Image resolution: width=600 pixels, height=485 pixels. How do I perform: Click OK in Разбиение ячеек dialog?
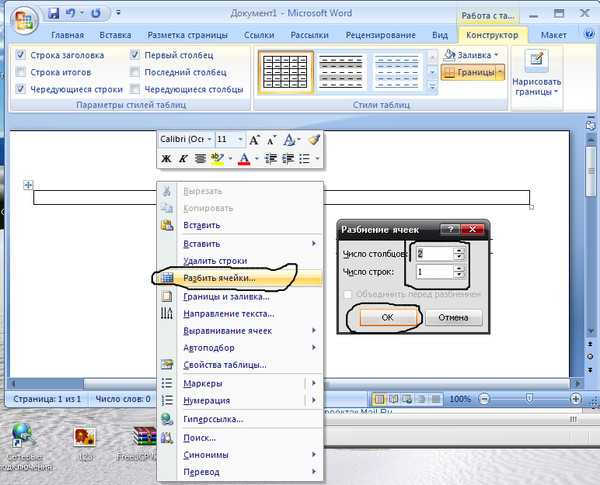coord(387,317)
